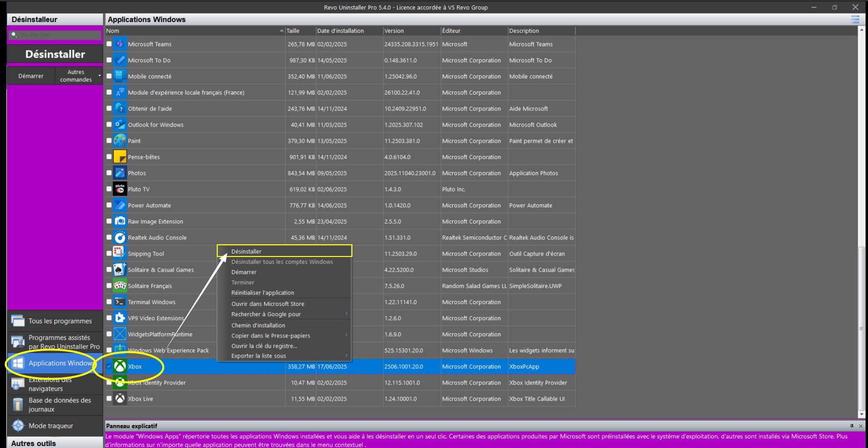Sort by the Éditeur column header
This screenshot has height=448, width=868.
474,31
